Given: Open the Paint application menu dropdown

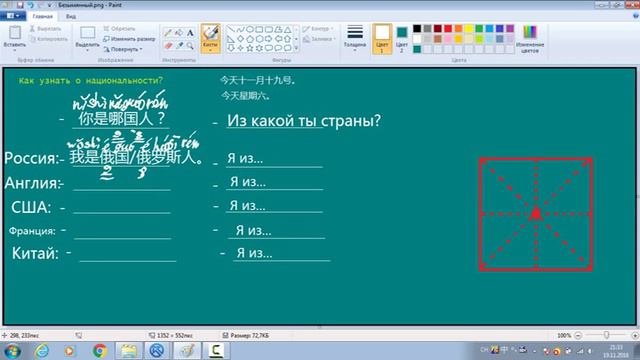Looking at the screenshot, I should [12, 16].
